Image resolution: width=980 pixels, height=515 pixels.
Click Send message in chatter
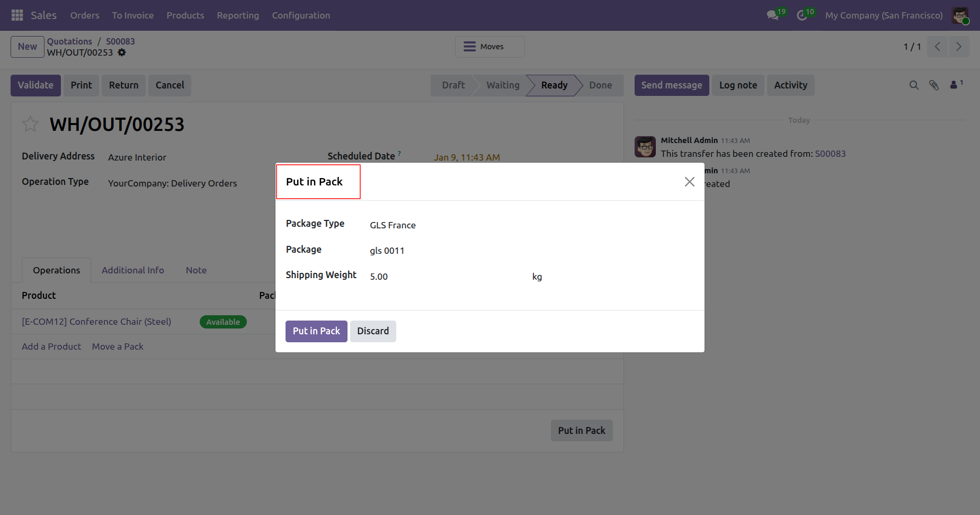click(x=672, y=85)
